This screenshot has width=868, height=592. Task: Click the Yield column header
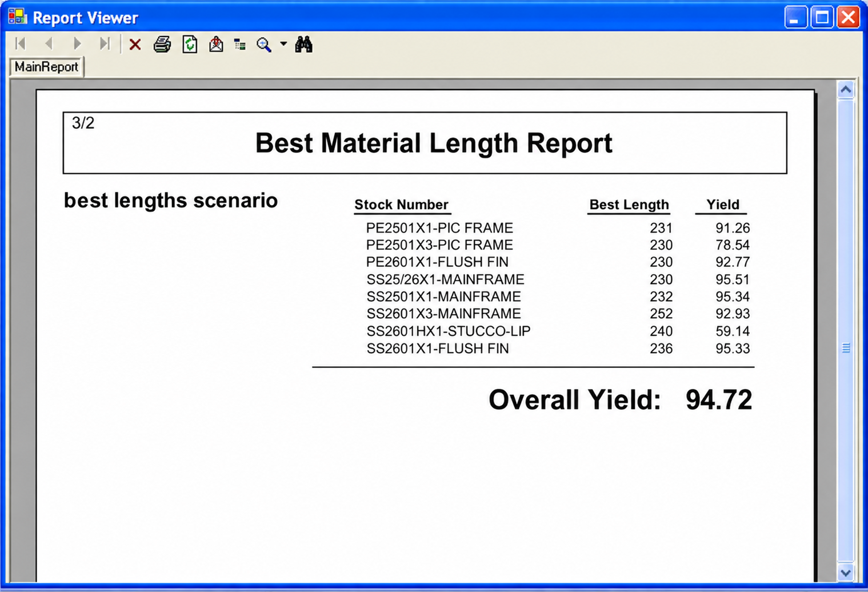(722, 205)
